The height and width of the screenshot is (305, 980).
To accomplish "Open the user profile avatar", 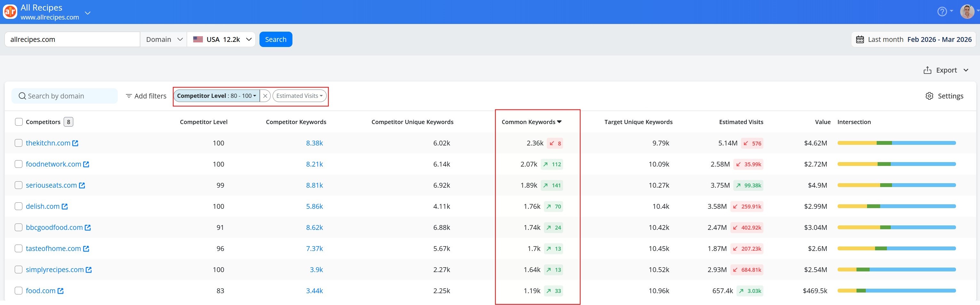I will [967, 12].
